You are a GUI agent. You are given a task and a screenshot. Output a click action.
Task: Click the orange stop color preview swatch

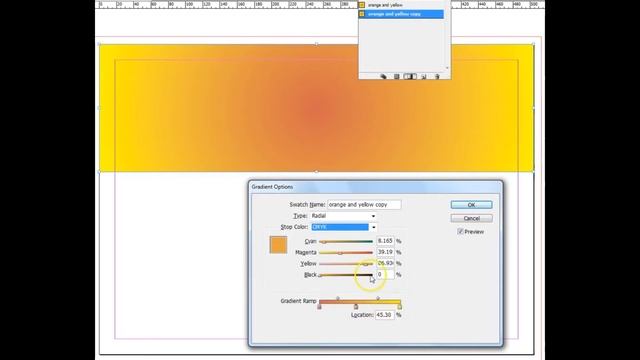click(x=278, y=245)
